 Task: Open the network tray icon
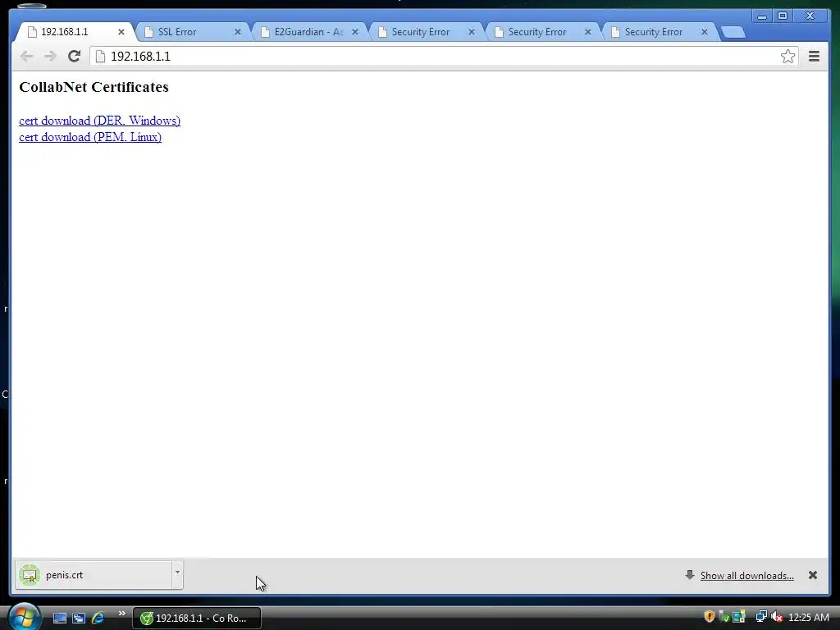[x=760, y=617]
